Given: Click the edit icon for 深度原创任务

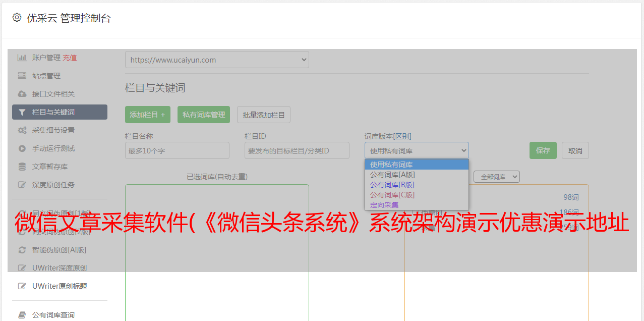Looking at the screenshot, I should [22, 185].
